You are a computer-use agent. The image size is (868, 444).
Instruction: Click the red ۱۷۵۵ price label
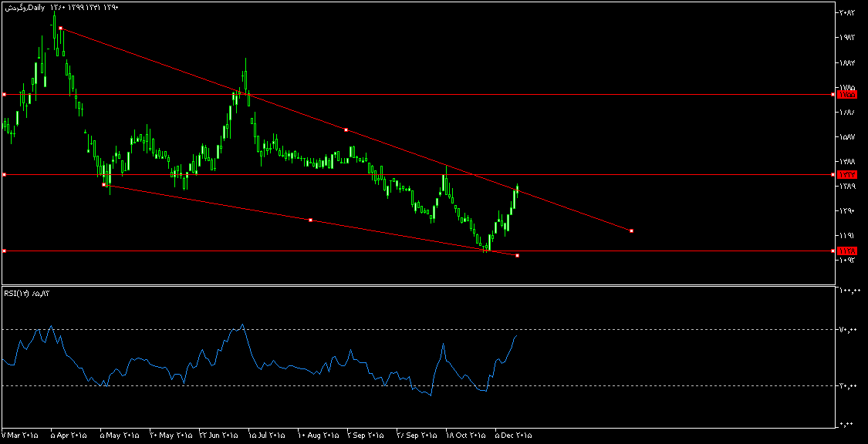point(847,95)
